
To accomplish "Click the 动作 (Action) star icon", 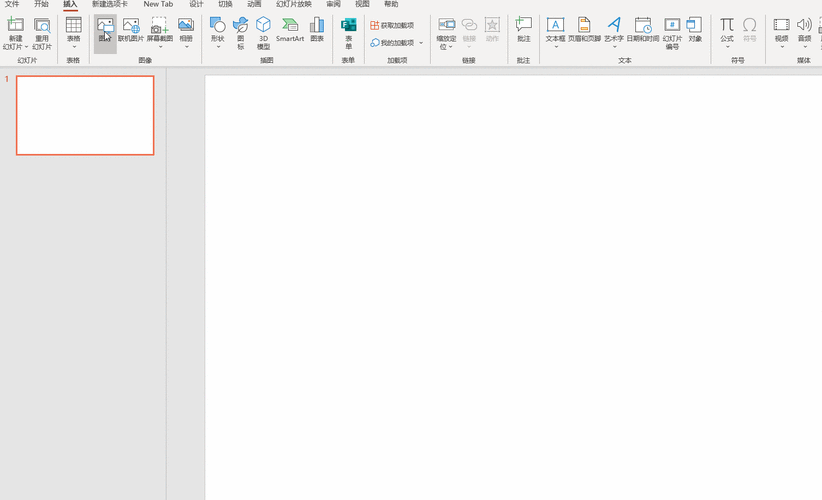I will [x=492, y=24].
